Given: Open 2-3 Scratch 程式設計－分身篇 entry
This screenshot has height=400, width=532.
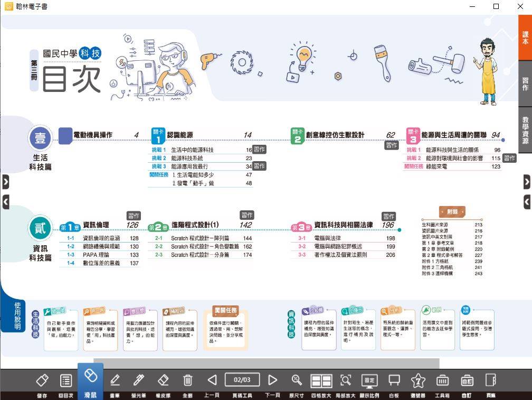Looking at the screenshot, I should point(201,255).
